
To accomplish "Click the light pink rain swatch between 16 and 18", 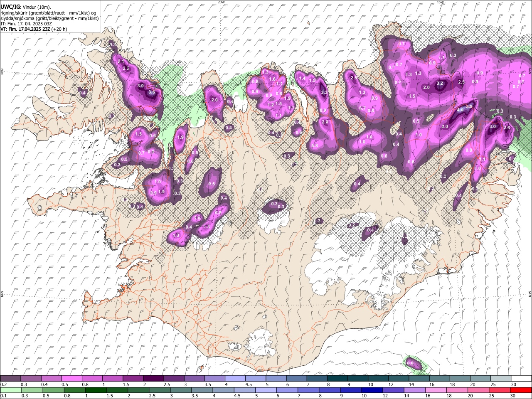I will pyautogui.click(x=435, y=390).
